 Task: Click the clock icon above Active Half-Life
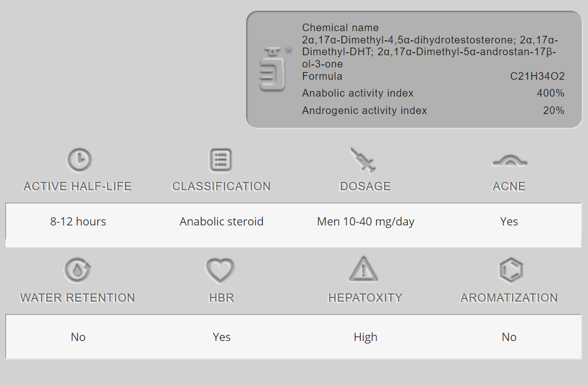pyautogui.click(x=79, y=160)
